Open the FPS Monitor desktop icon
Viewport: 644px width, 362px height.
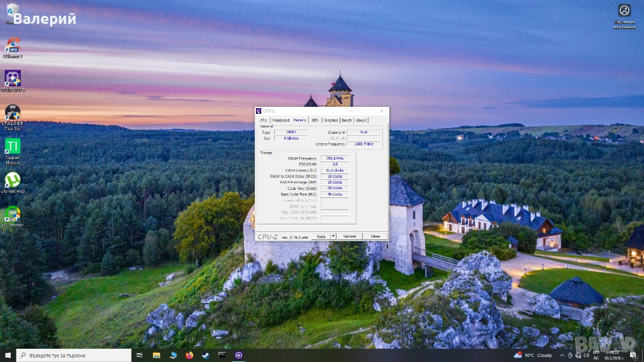click(13, 215)
